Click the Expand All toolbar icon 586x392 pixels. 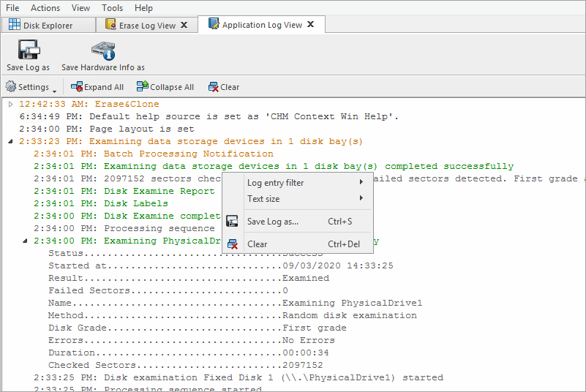click(x=77, y=87)
